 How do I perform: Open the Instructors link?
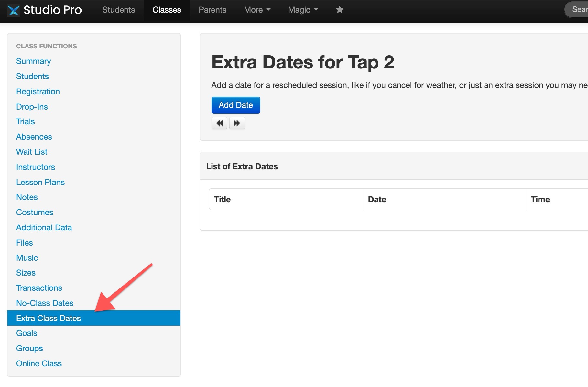[x=36, y=167]
